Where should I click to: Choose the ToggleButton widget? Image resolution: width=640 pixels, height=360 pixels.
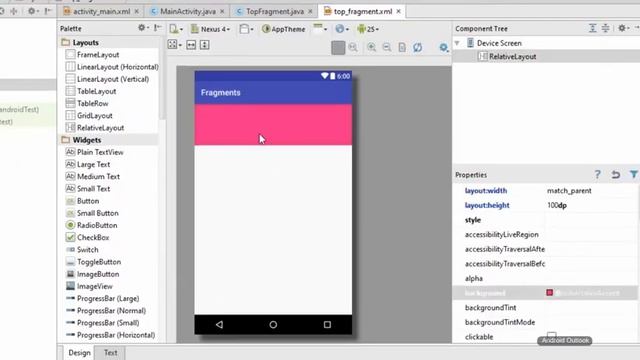[93, 262]
